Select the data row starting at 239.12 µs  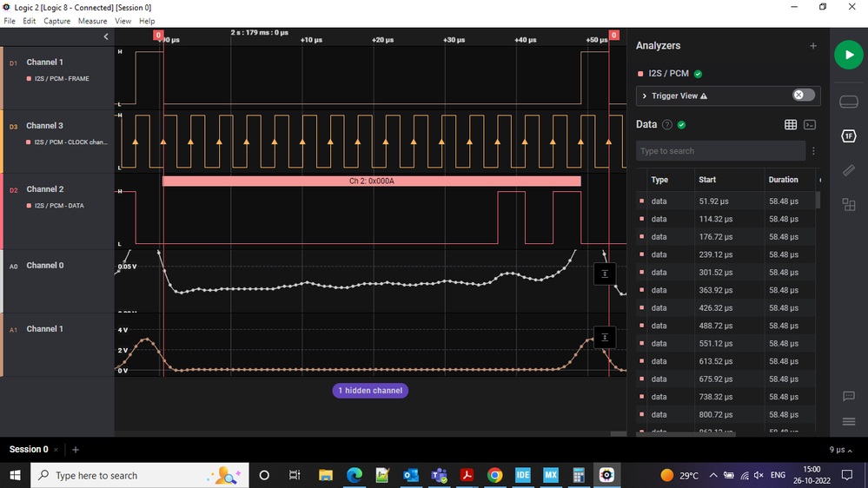pos(726,254)
